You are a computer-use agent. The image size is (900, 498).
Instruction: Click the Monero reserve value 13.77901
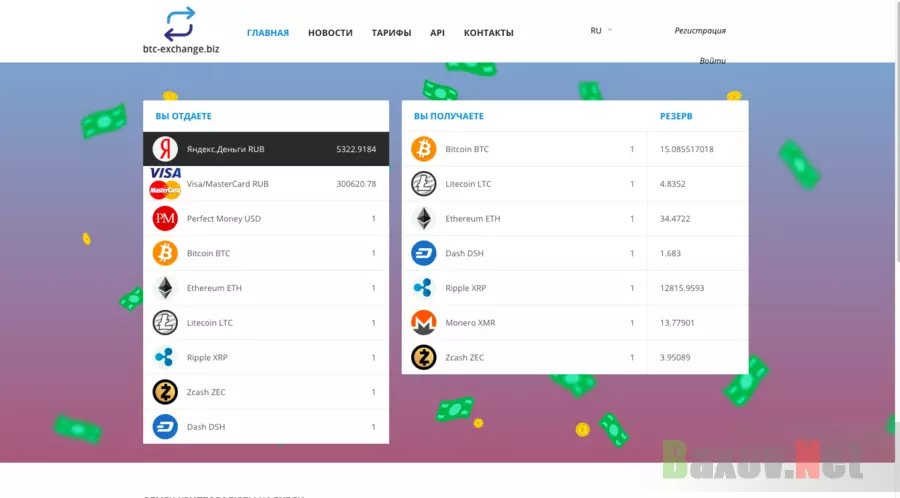tap(677, 322)
